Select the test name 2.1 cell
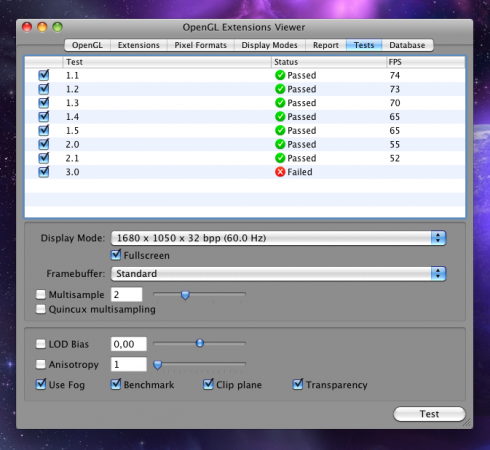490x450 pixels. click(x=72, y=158)
